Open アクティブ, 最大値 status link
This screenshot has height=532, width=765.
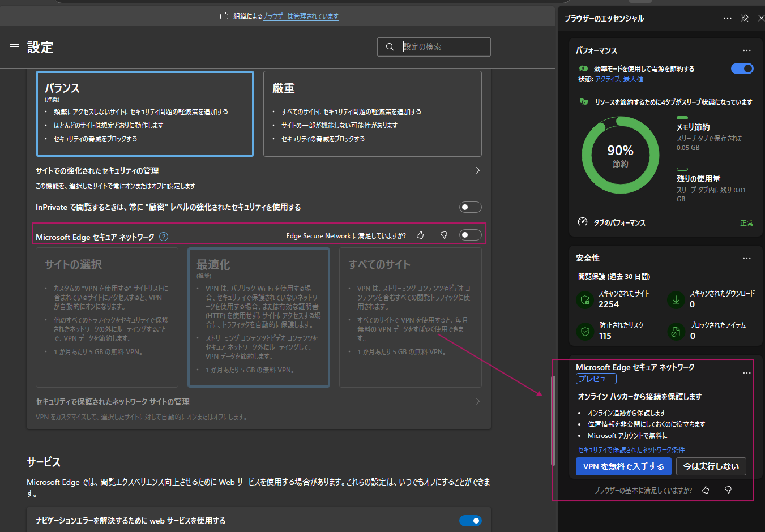[619, 79]
